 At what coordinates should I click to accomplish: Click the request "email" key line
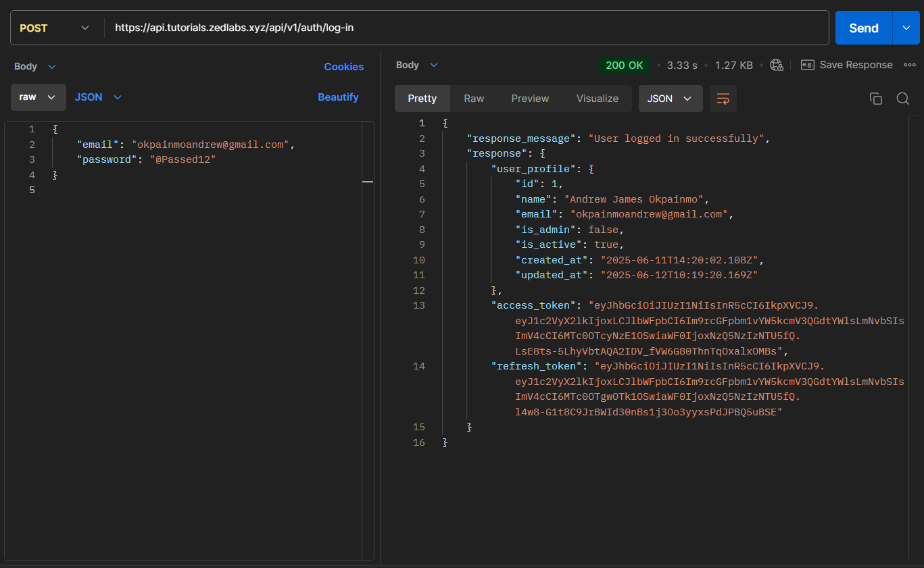point(187,145)
